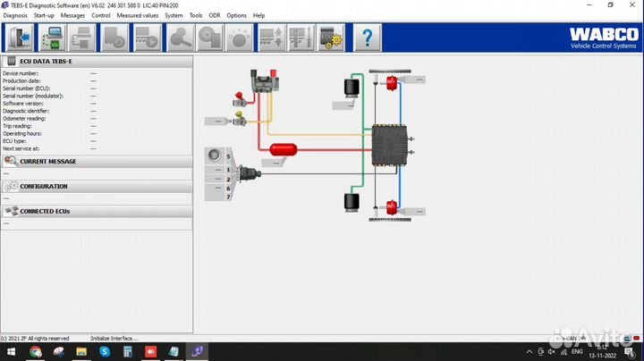Click the upper red brake chamber
This screenshot has height=361, width=644.
(392, 83)
